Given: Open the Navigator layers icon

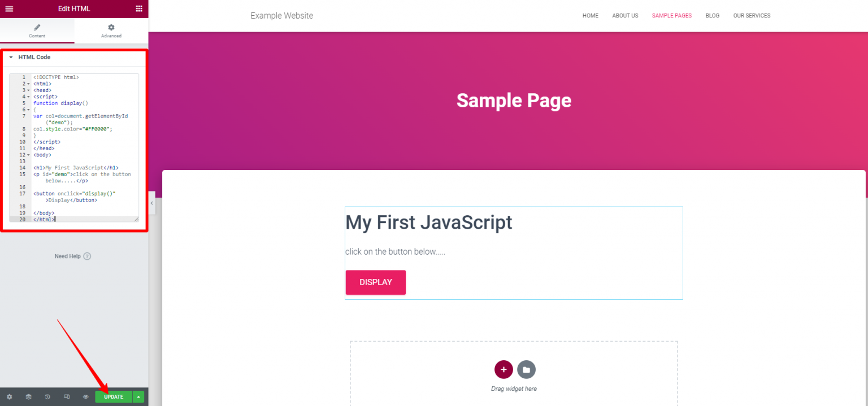Looking at the screenshot, I should pos(28,397).
